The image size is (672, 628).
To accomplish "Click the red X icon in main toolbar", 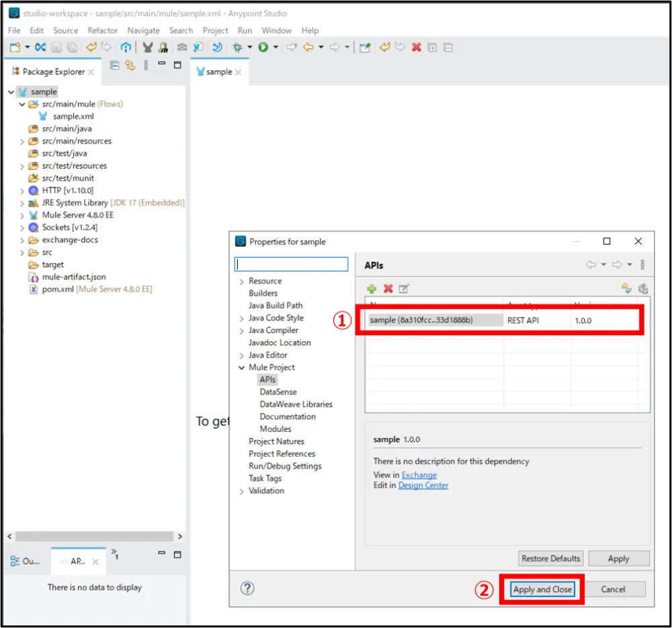I will coord(416,48).
